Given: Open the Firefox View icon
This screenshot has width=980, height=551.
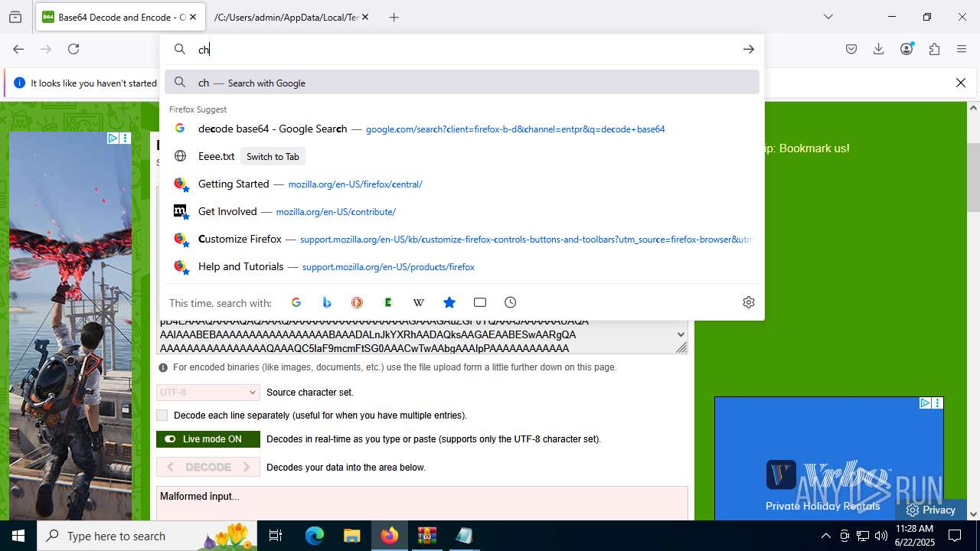Looking at the screenshot, I should pyautogui.click(x=15, y=17).
